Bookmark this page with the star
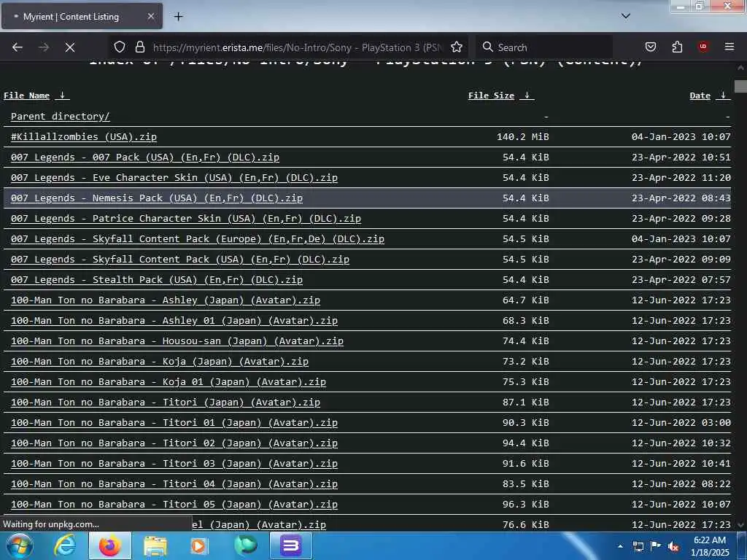 click(x=457, y=47)
